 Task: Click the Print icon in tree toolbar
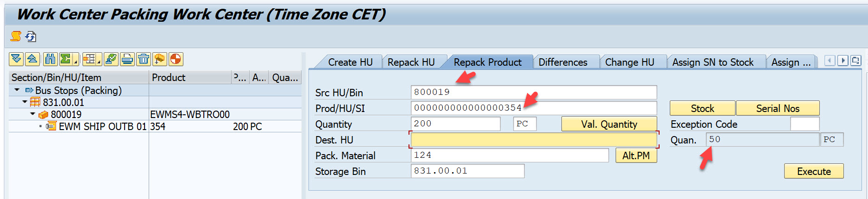click(127, 59)
